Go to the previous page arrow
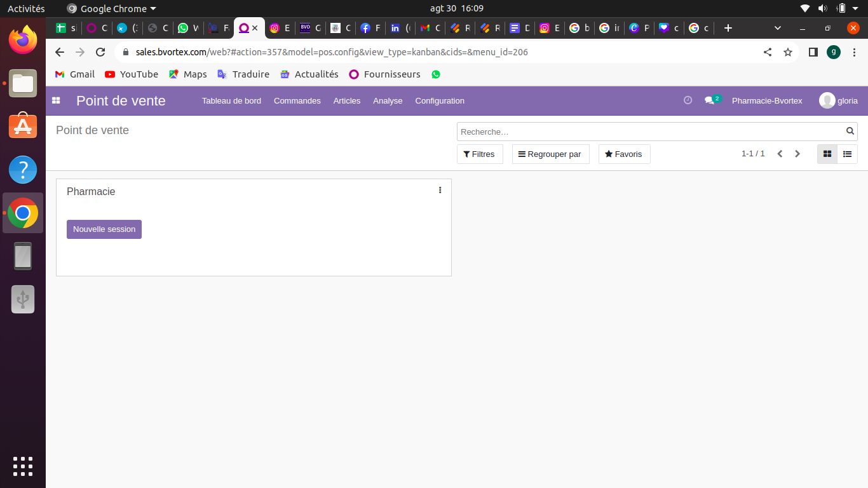Viewport: 868px width, 488px height. tap(780, 154)
